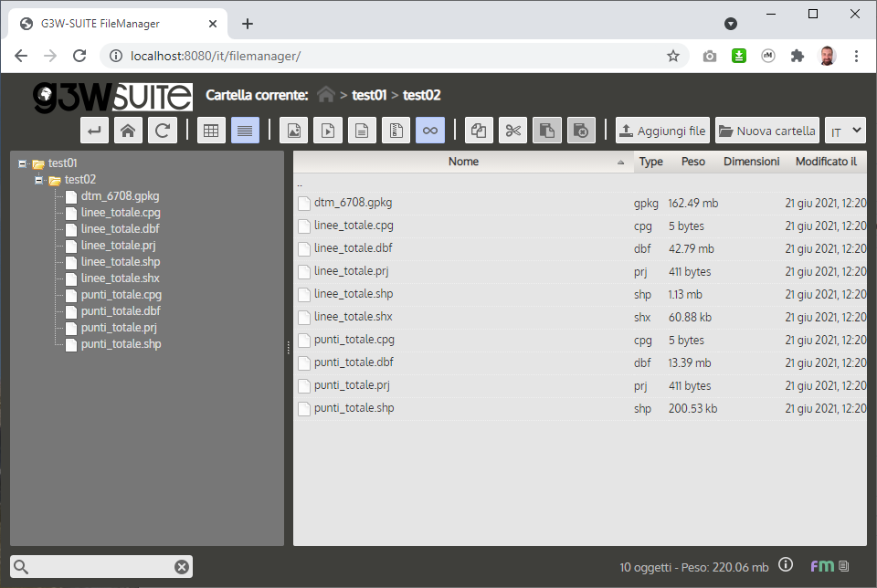Toggle the infinity show-all filter

430,130
